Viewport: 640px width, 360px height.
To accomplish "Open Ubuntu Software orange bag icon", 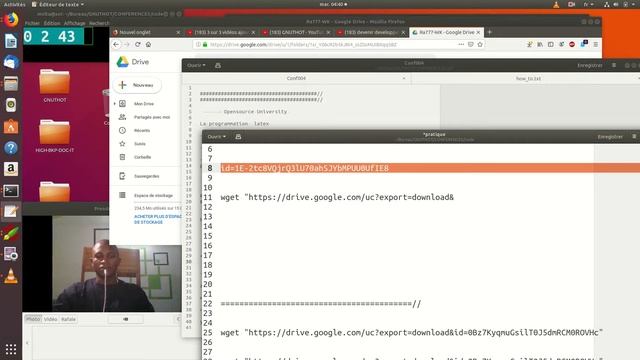I will pos(11,127).
